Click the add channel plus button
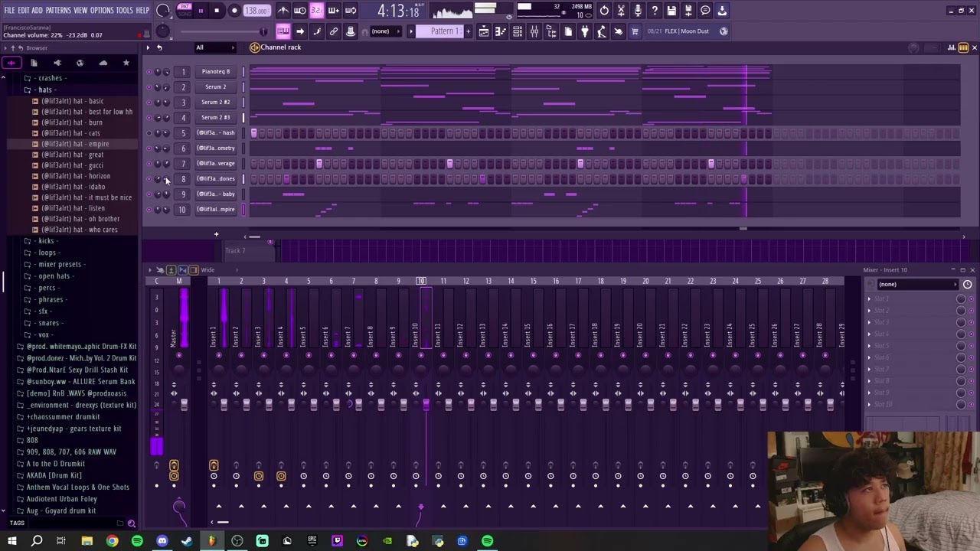Viewport: 980px width, 551px height. click(216, 234)
